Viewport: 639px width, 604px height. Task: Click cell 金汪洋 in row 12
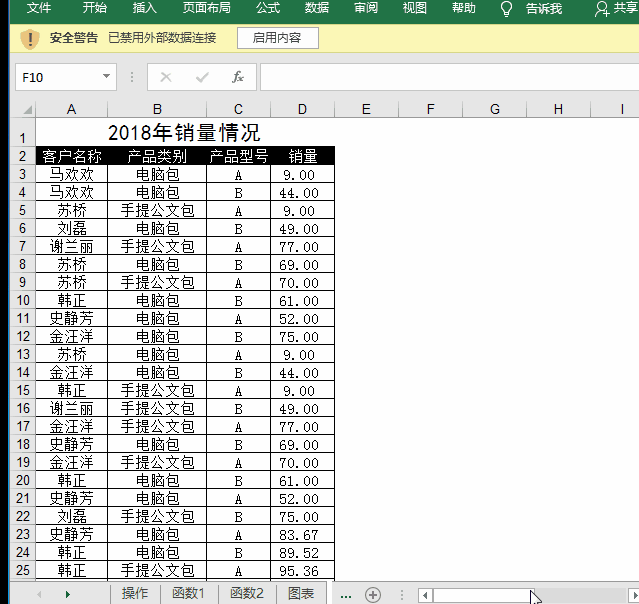point(72,336)
